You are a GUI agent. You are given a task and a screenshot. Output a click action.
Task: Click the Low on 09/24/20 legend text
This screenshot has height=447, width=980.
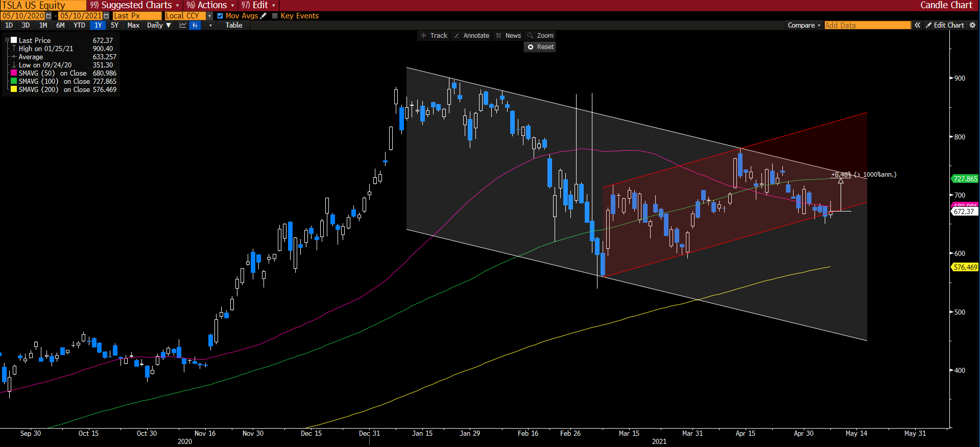(x=45, y=65)
